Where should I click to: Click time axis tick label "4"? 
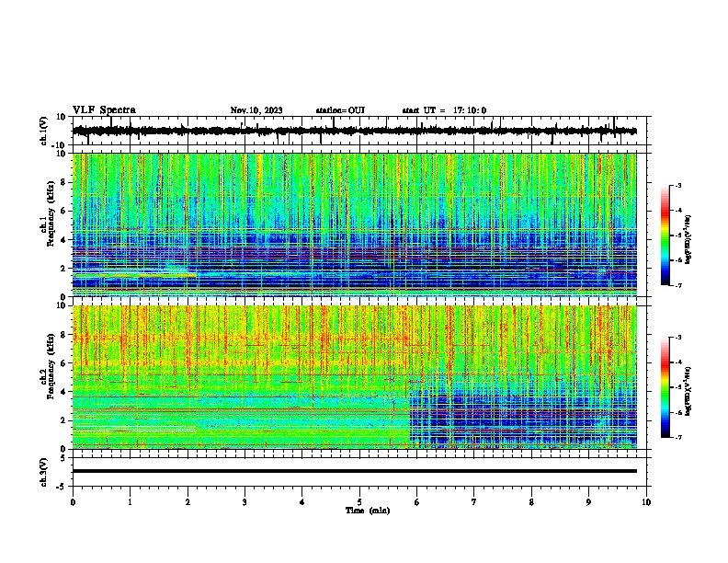(302, 502)
